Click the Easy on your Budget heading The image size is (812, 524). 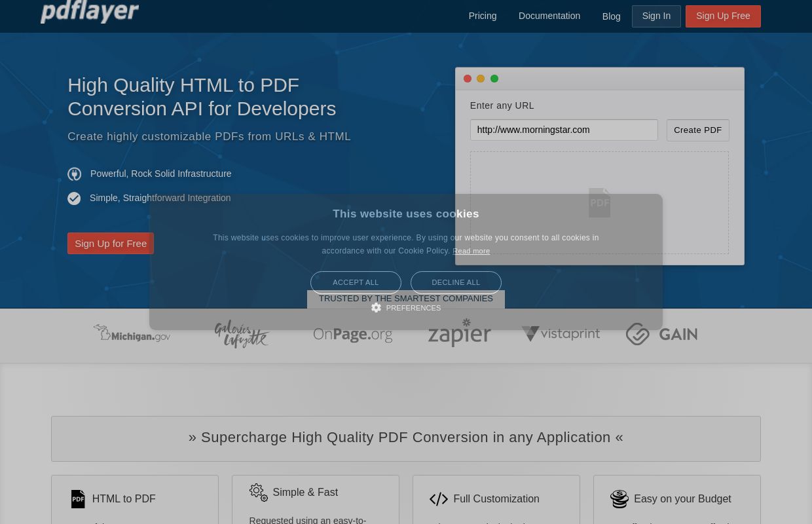click(x=682, y=498)
